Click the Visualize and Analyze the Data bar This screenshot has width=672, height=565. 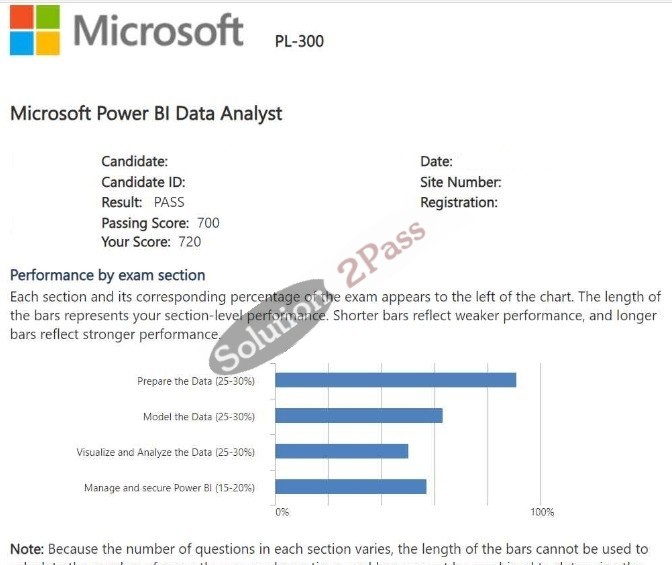[342, 451]
